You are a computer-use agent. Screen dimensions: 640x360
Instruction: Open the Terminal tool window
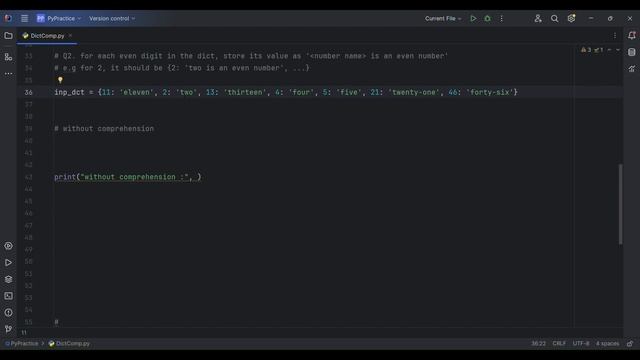tap(8, 296)
